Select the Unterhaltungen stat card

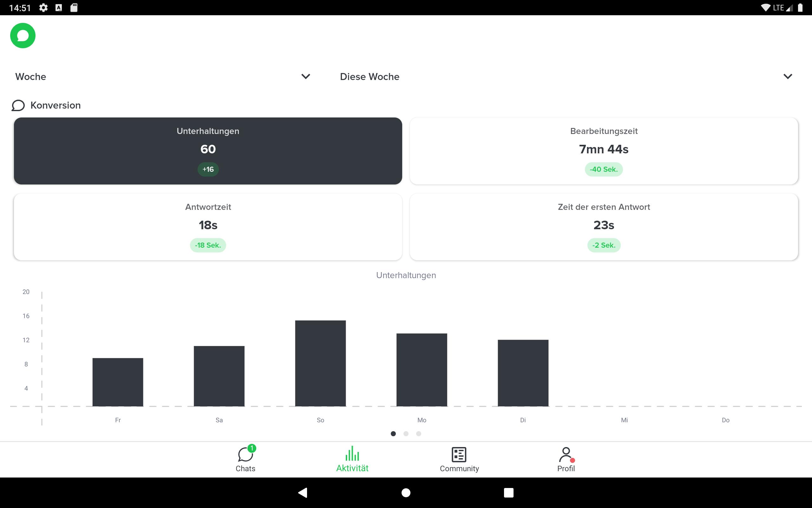pyautogui.click(x=208, y=151)
